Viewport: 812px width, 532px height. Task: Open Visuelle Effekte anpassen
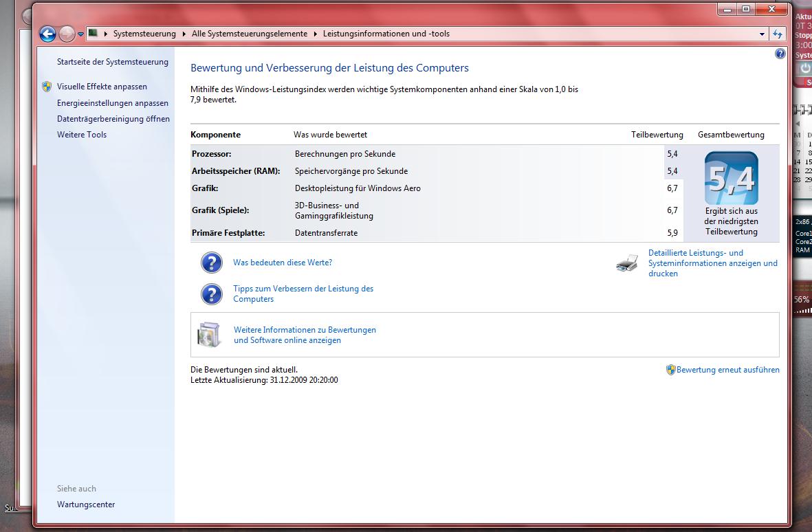[102, 87]
